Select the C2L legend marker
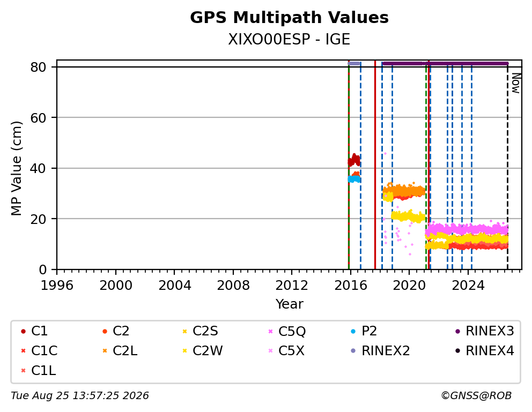This screenshot has height=412, width=532. [105, 351]
